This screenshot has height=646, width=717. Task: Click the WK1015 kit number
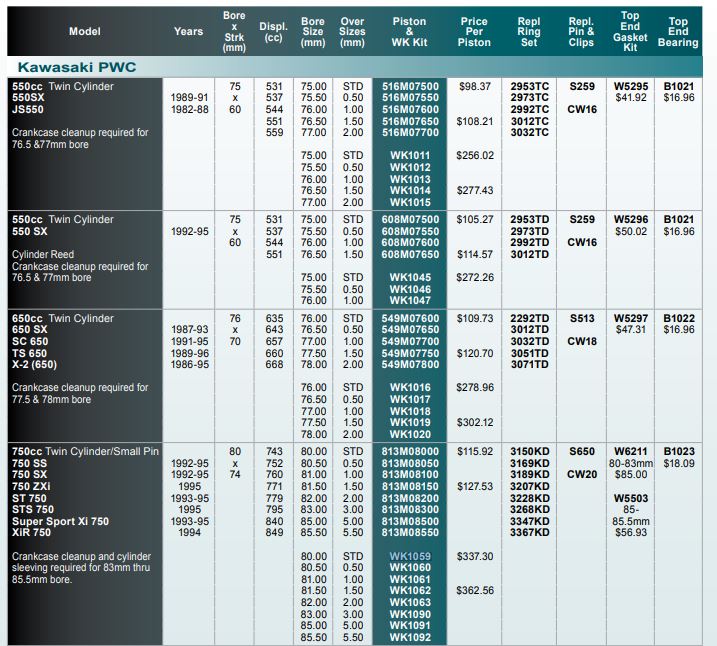tap(410, 202)
